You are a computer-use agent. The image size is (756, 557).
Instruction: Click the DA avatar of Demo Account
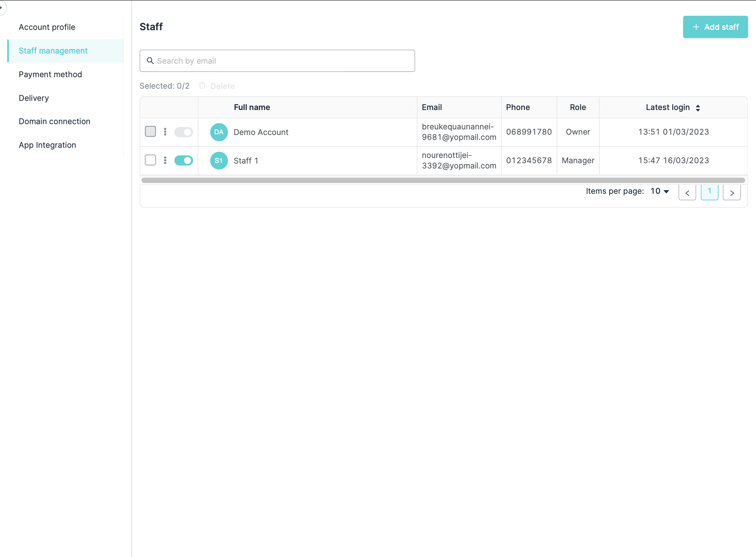pos(219,132)
